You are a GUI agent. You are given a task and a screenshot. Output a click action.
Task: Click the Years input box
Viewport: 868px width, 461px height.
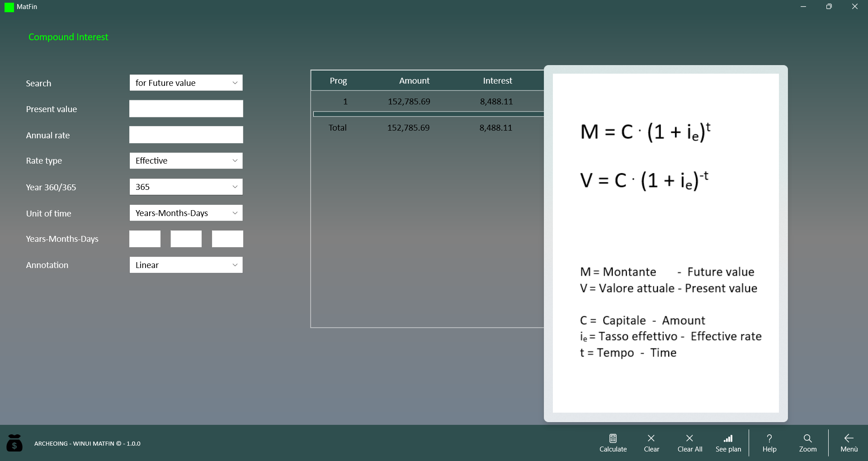click(145, 239)
